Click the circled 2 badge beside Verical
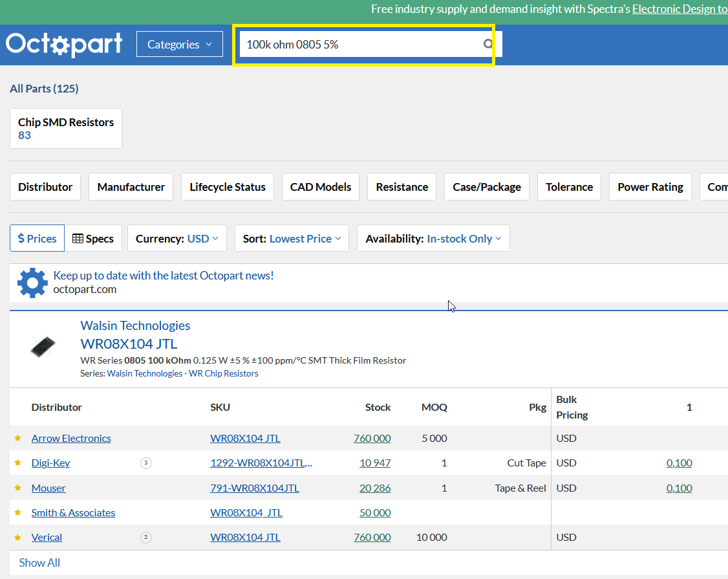This screenshot has height=579, width=728. pos(146,538)
